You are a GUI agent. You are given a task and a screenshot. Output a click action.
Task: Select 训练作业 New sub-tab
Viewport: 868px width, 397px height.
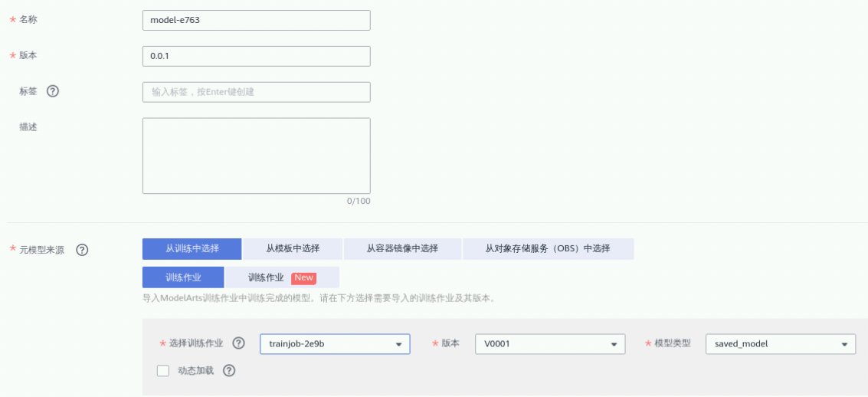[x=281, y=277]
